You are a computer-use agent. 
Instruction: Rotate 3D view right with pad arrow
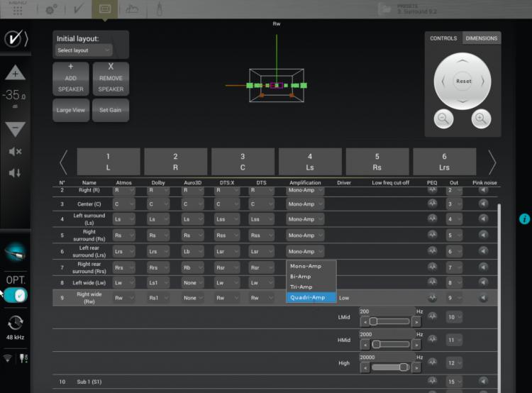(483, 81)
